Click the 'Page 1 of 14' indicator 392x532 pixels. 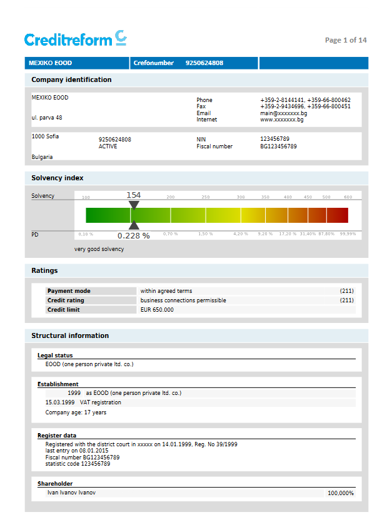pos(346,40)
